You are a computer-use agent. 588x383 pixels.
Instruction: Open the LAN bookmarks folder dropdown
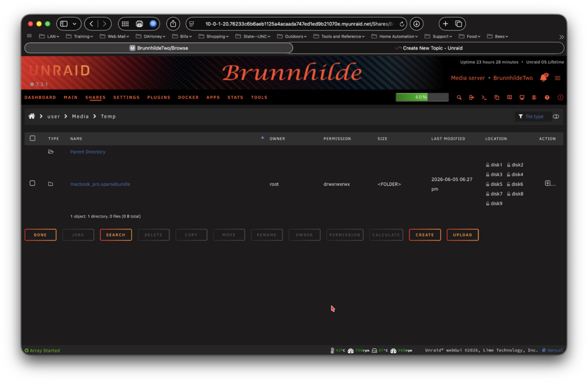(49, 36)
